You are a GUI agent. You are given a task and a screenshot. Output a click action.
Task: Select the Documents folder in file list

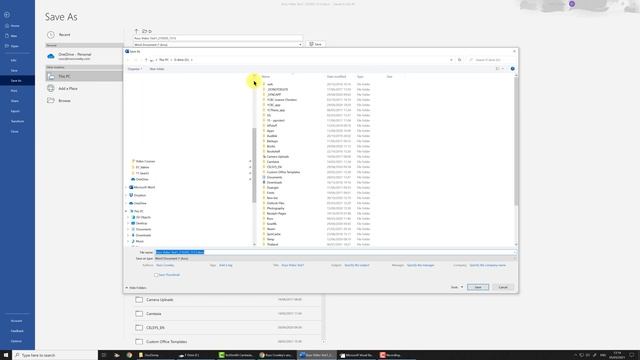275,178
